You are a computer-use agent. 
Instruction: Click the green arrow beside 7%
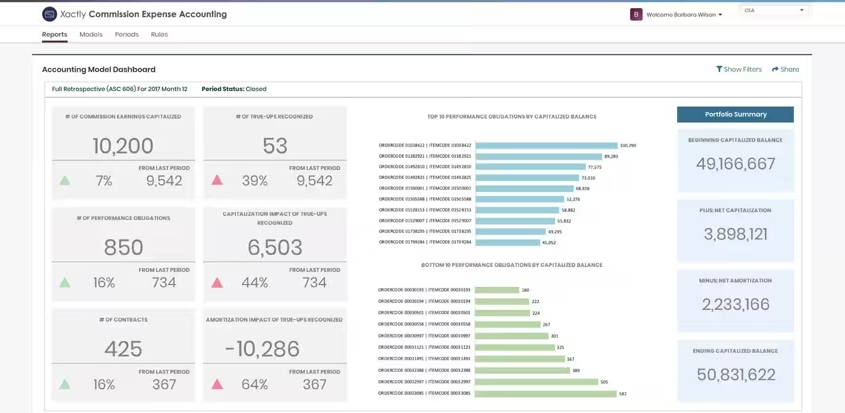[x=65, y=181]
